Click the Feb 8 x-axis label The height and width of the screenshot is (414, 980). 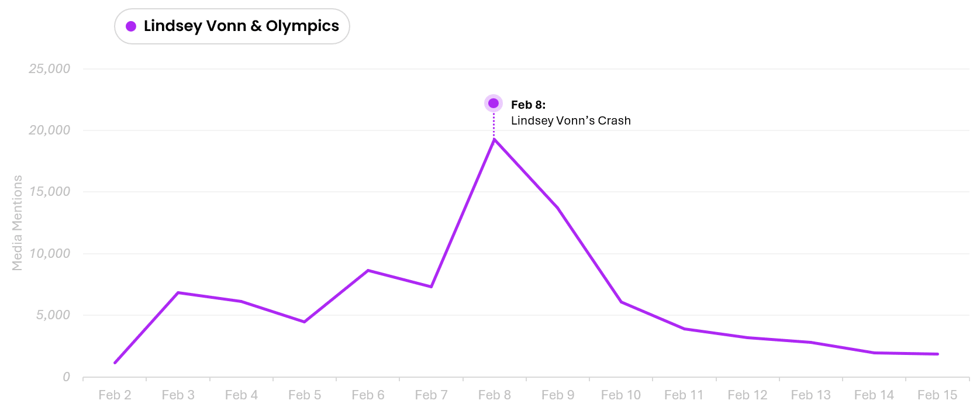click(x=494, y=395)
